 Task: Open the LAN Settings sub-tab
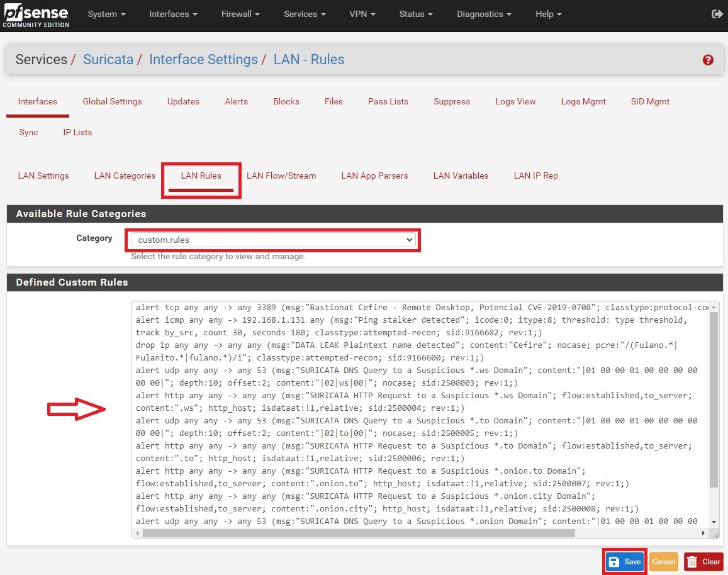coord(43,176)
